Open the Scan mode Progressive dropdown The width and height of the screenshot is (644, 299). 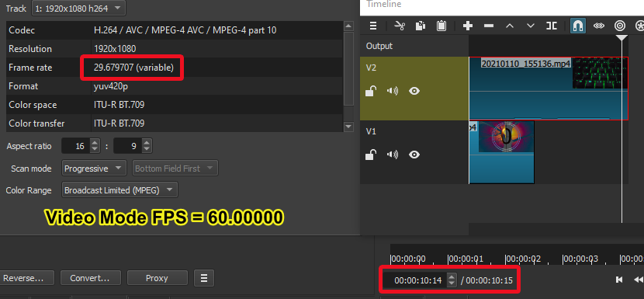click(x=94, y=169)
